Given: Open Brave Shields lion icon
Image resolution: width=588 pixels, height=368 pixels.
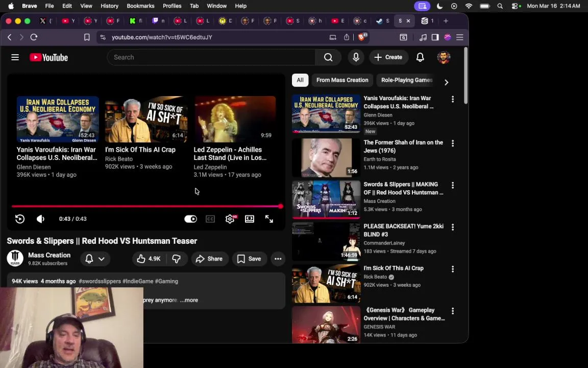Looking at the screenshot, I should [361, 37].
